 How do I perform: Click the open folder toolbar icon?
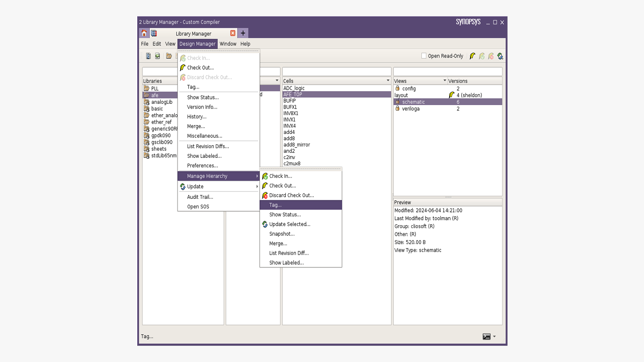(169, 56)
